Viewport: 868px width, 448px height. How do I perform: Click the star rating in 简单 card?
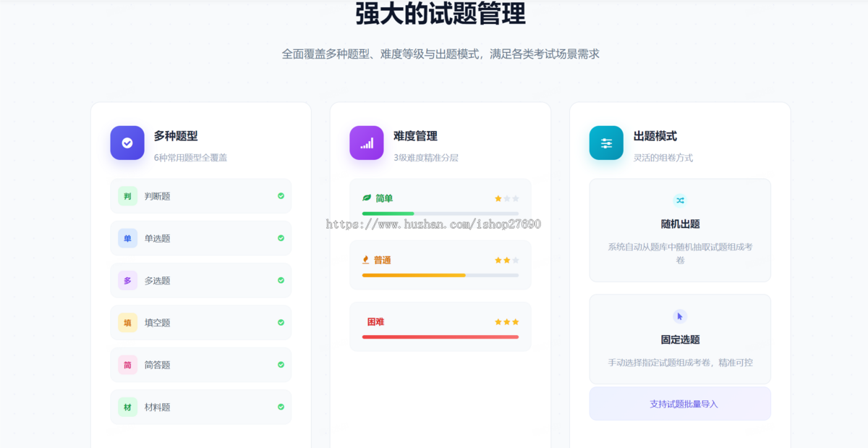(507, 198)
